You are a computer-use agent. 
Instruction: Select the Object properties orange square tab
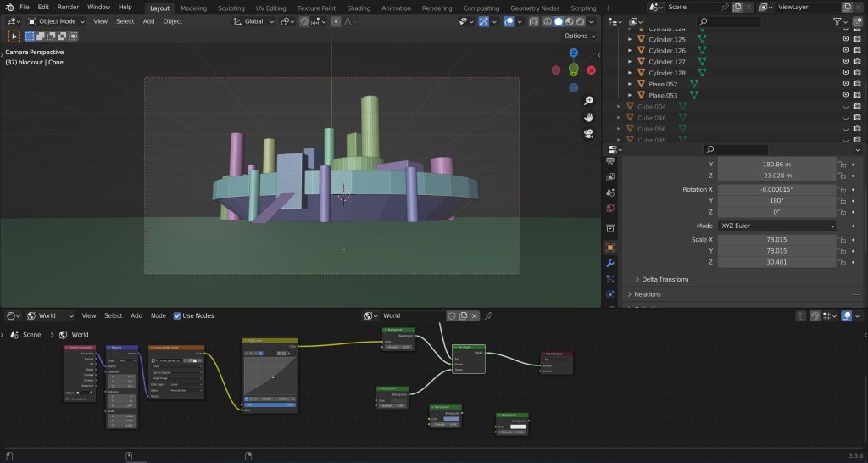click(x=610, y=248)
